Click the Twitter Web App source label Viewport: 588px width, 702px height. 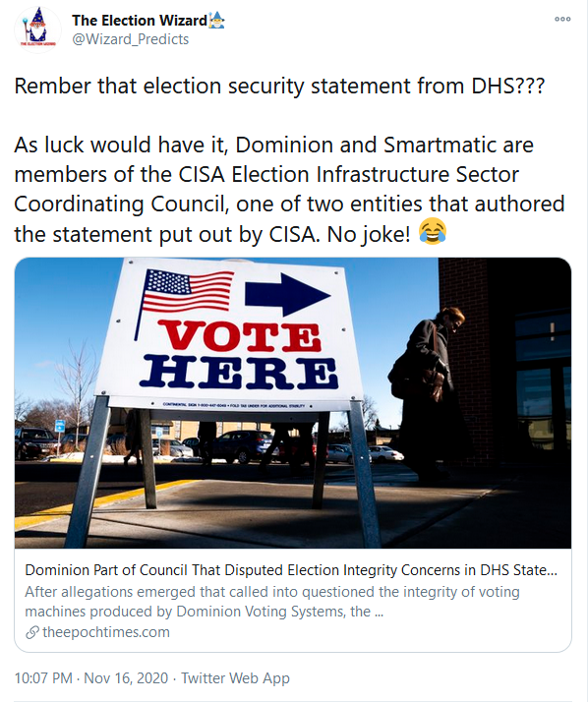tap(235, 677)
